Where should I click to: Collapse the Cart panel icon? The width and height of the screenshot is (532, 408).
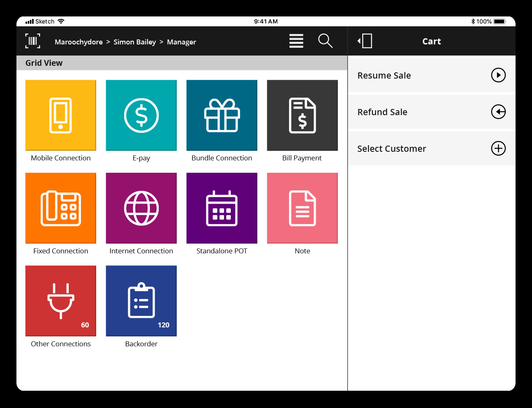[x=365, y=41]
